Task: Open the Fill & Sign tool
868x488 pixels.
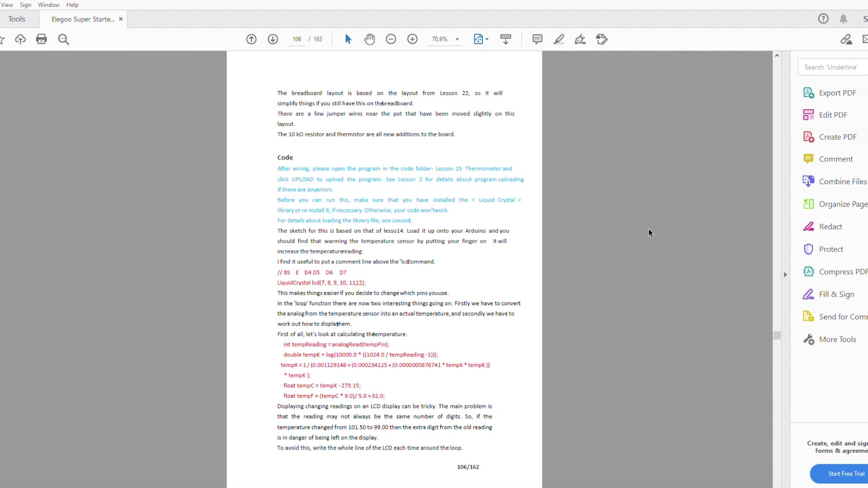Action: [x=836, y=294]
